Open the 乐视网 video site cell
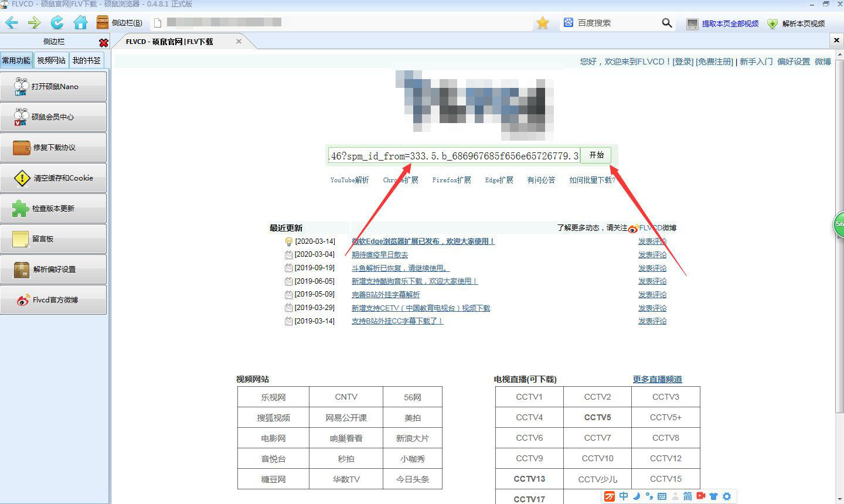The height and width of the screenshot is (504, 844). tap(273, 397)
